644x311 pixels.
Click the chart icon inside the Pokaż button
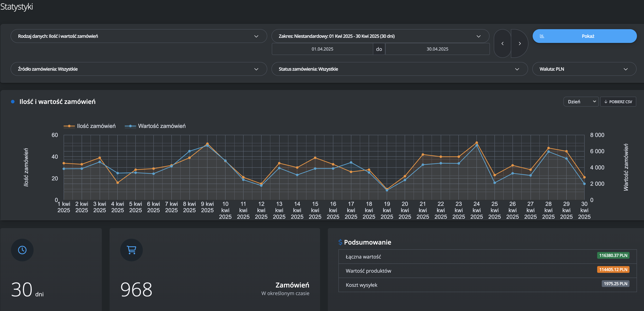coord(542,36)
